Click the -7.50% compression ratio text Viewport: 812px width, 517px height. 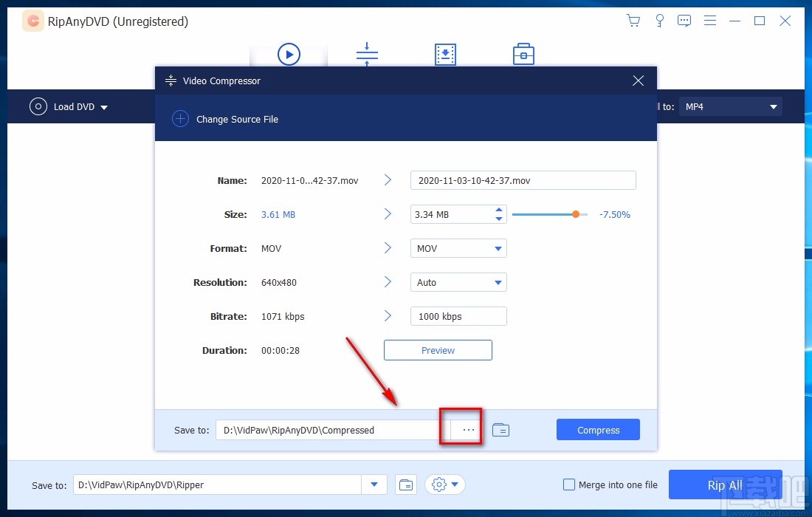[615, 214]
